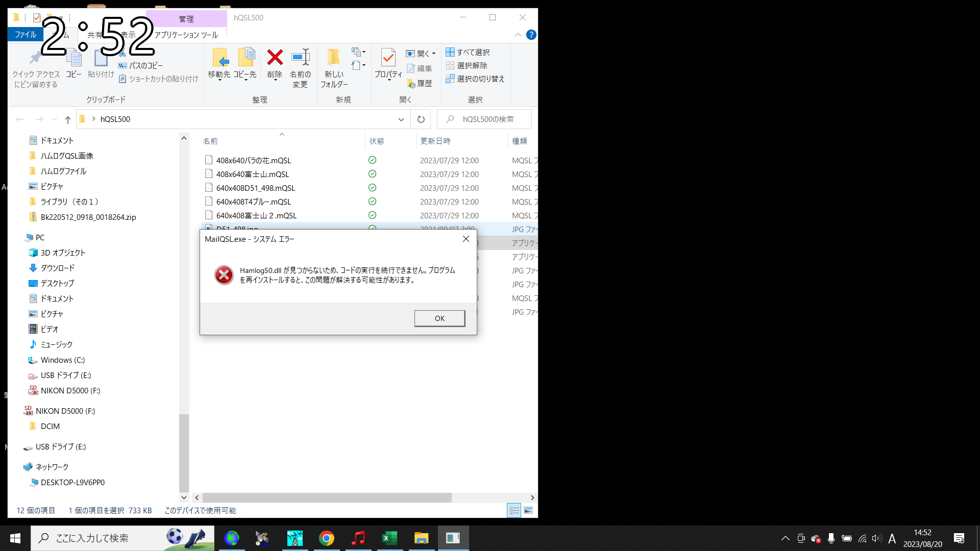Collapse the ribbon with the chevron
Image resolution: width=980 pixels, height=551 pixels.
click(x=518, y=35)
